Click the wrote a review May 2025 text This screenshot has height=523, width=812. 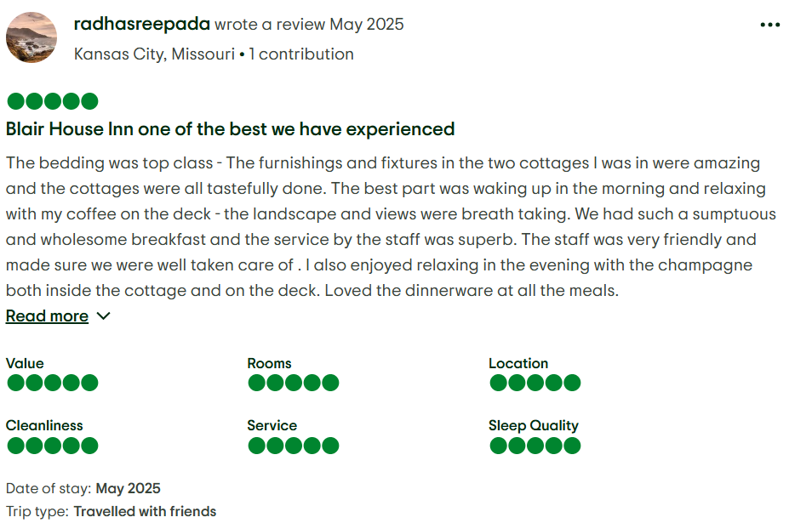pyautogui.click(x=309, y=25)
